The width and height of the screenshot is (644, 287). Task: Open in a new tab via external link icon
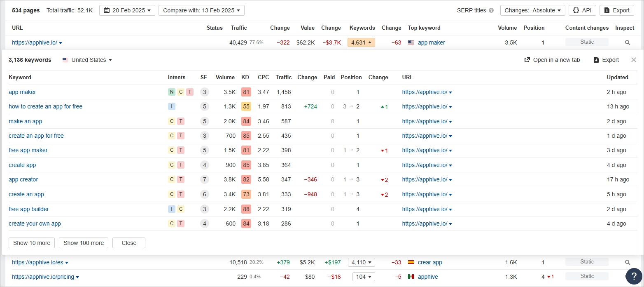click(x=552, y=60)
